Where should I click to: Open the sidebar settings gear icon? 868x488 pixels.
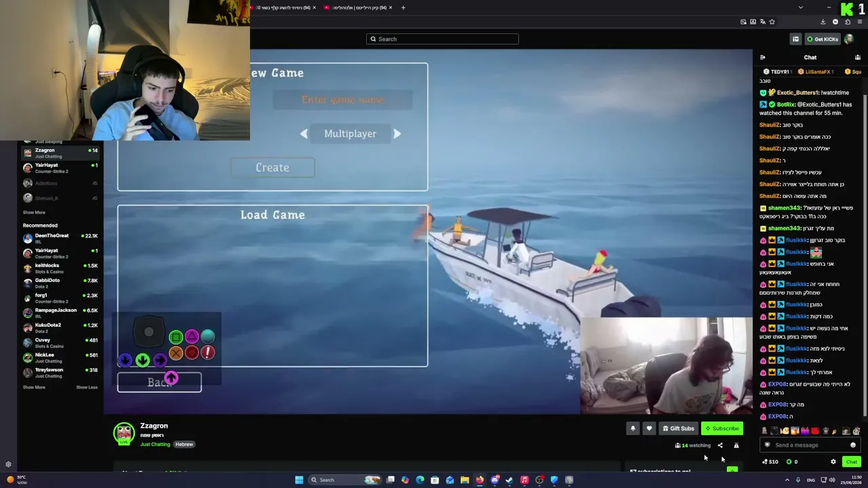click(x=8, y=464)
